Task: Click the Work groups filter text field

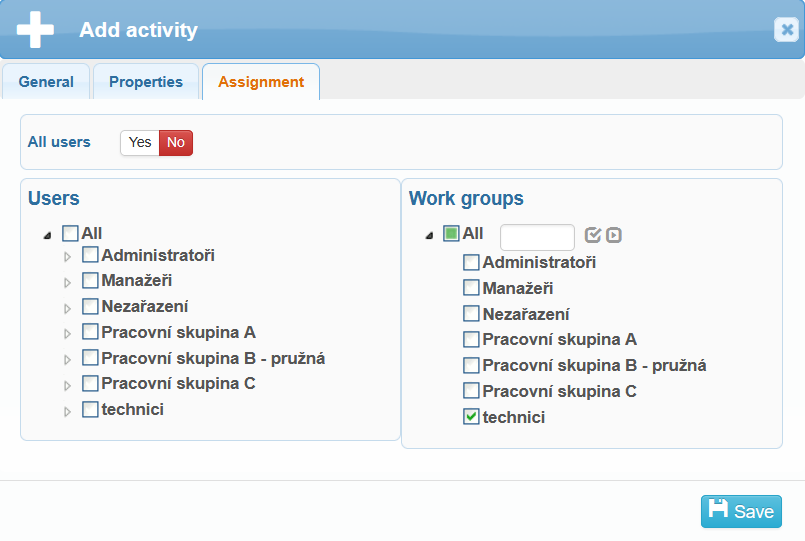Action: click(x=537, y=237)
